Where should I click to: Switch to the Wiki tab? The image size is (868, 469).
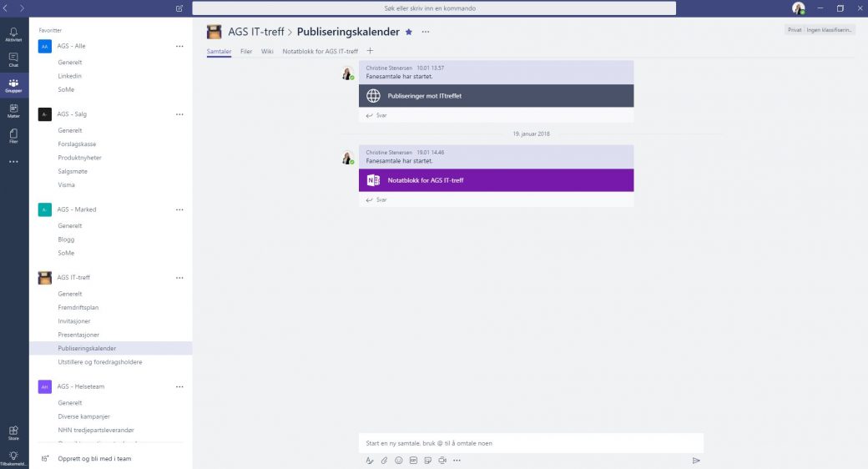pos(267,52)
